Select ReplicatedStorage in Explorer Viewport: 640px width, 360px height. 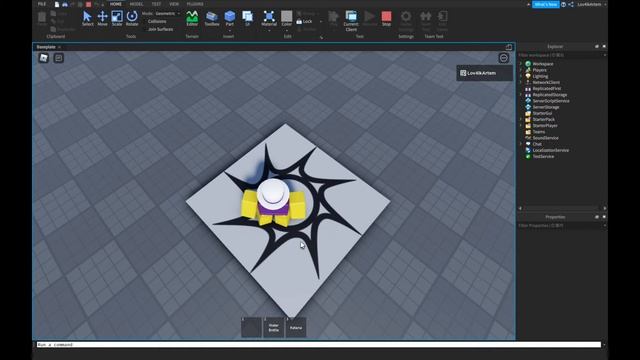[x=549, y=95]
